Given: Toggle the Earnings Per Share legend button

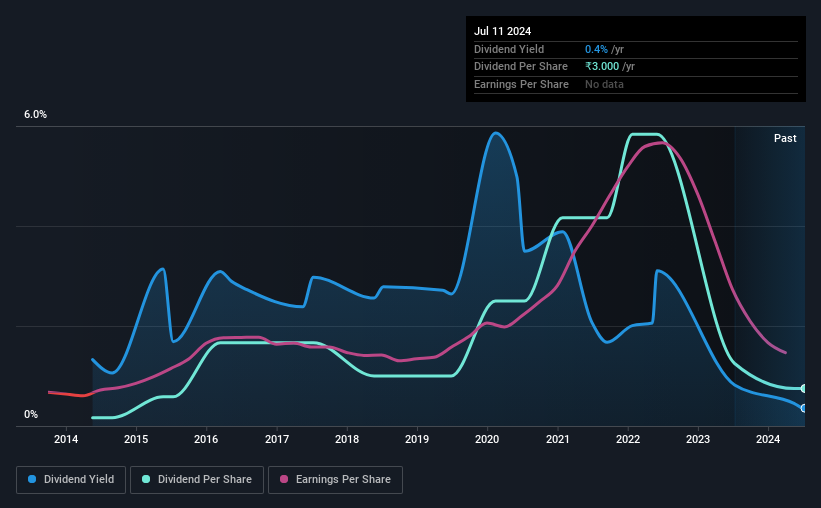Looking at the screenshot, I should pyautogui.click(x=335, y=480).
